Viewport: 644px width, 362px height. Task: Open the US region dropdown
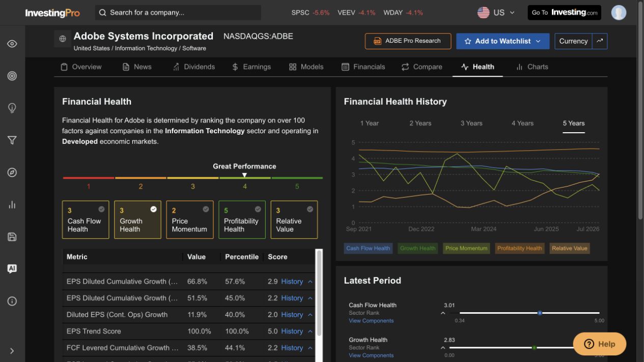[x=496, y=13]
